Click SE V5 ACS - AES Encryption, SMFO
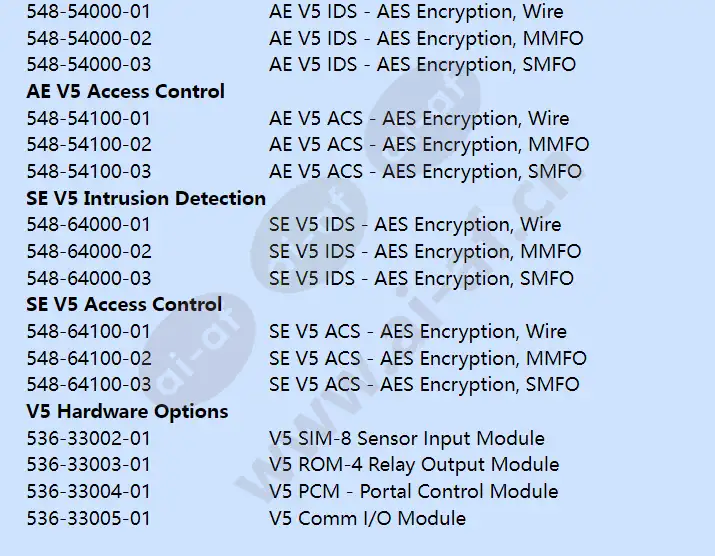Viewport: 715px width, 556px height. pos(424,385)
